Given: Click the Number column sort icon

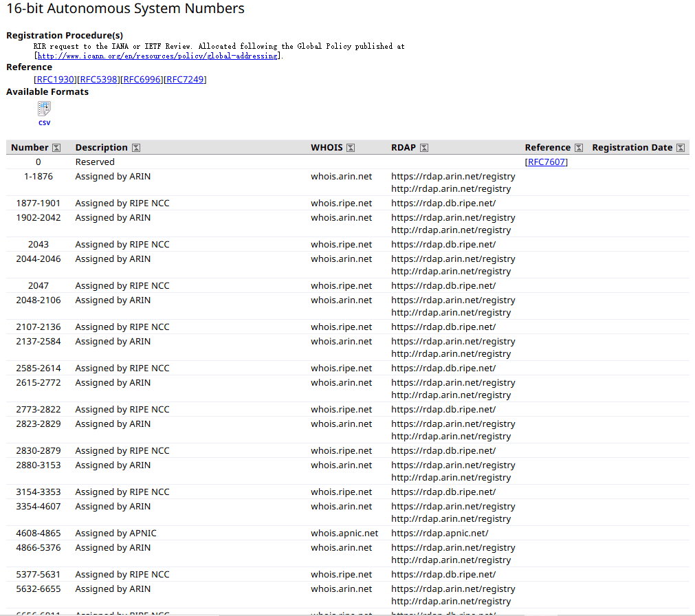Looking at the screenshot, I should pos(56,148).
